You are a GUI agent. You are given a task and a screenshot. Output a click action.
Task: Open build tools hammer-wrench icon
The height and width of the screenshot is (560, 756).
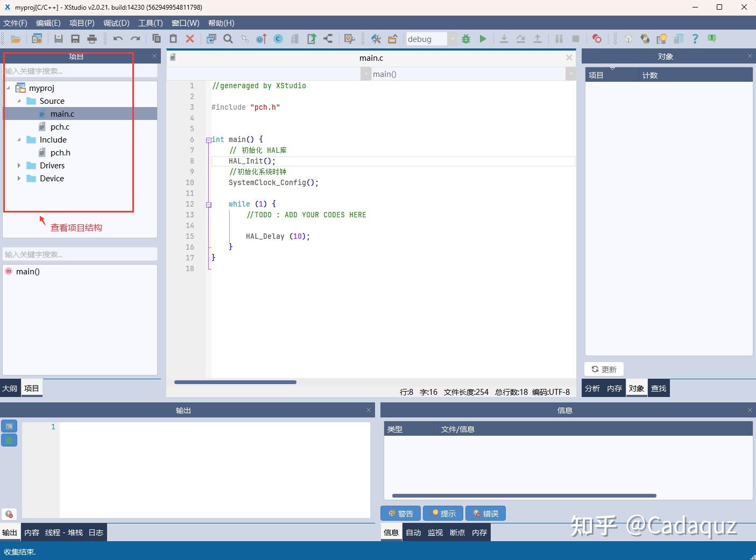376,39
